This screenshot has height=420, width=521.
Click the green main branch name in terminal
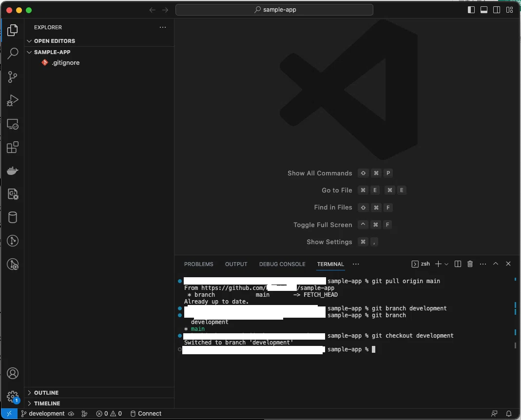198,329
